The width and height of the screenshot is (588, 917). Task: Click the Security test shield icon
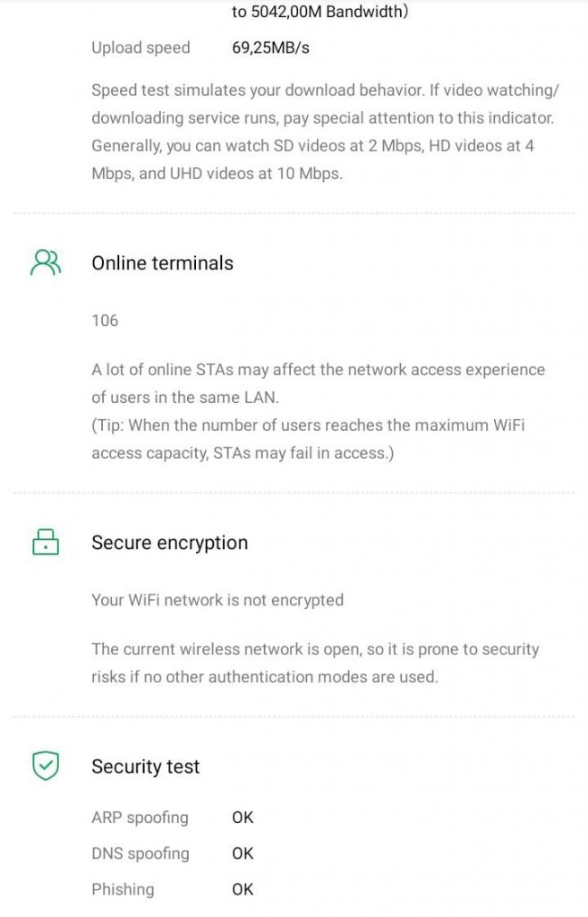(x=45, y=767)
